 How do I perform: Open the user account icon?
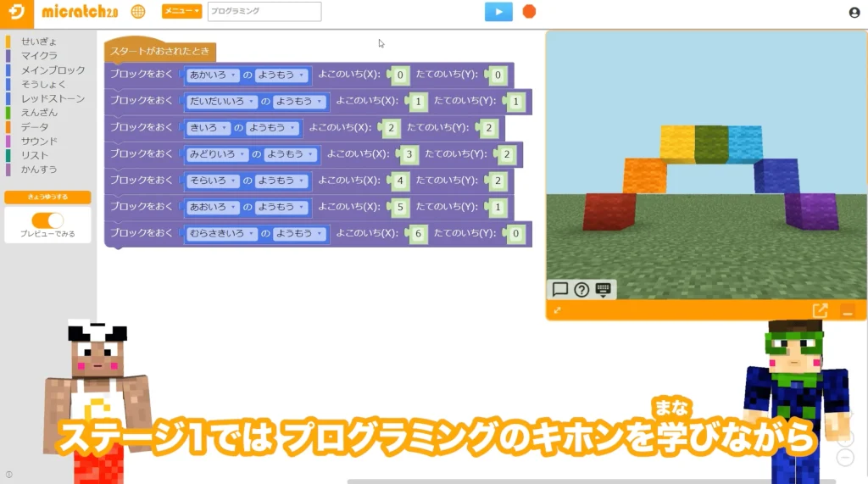pos(854,12)
